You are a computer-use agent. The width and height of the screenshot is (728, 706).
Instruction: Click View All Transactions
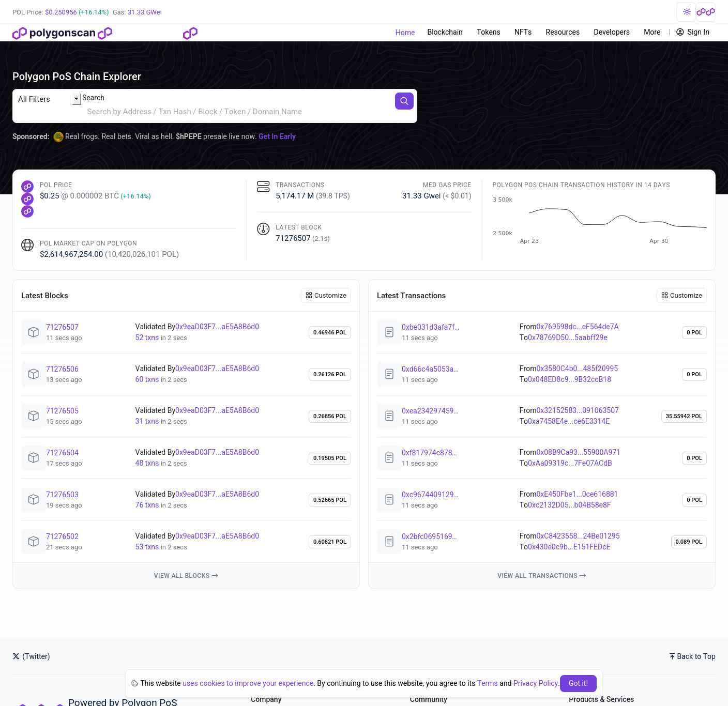click(x=542, y=576)
